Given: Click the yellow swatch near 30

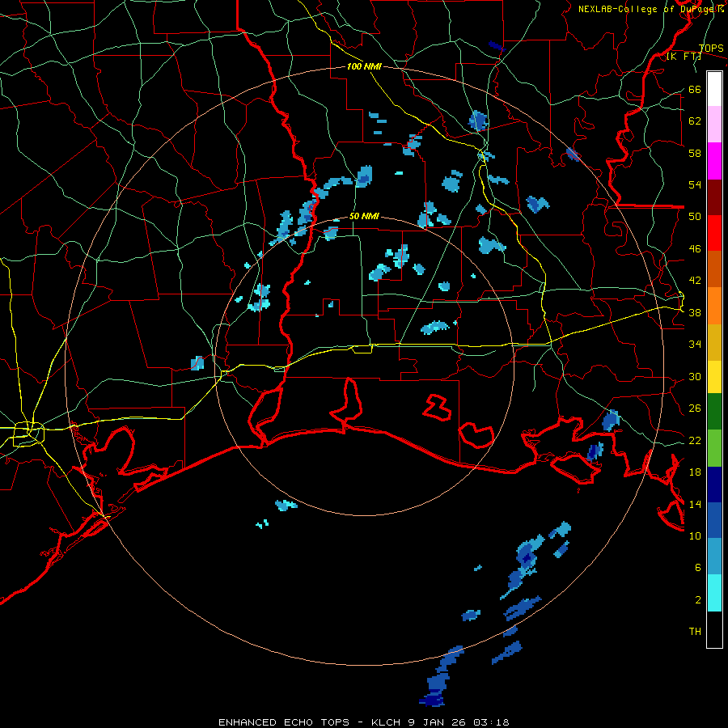Looking at the screenshot, I should pos(714,377).
